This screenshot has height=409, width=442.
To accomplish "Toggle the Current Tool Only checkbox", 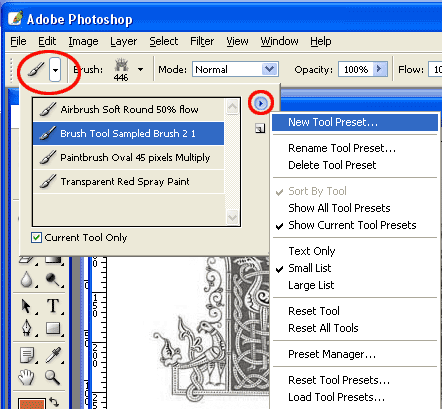I will coord(36,238).
